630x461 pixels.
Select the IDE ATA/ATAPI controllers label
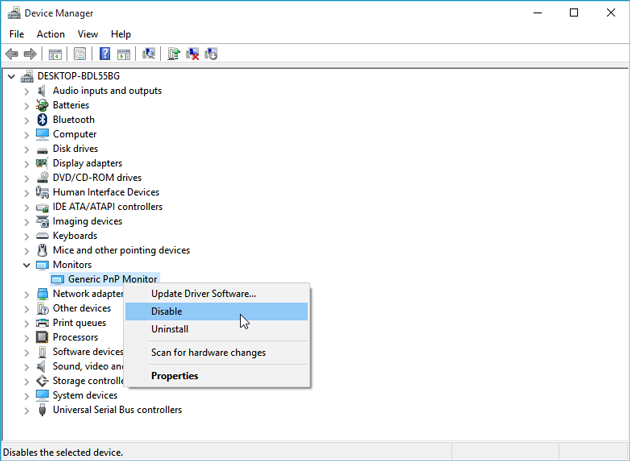tap(108, 207)
